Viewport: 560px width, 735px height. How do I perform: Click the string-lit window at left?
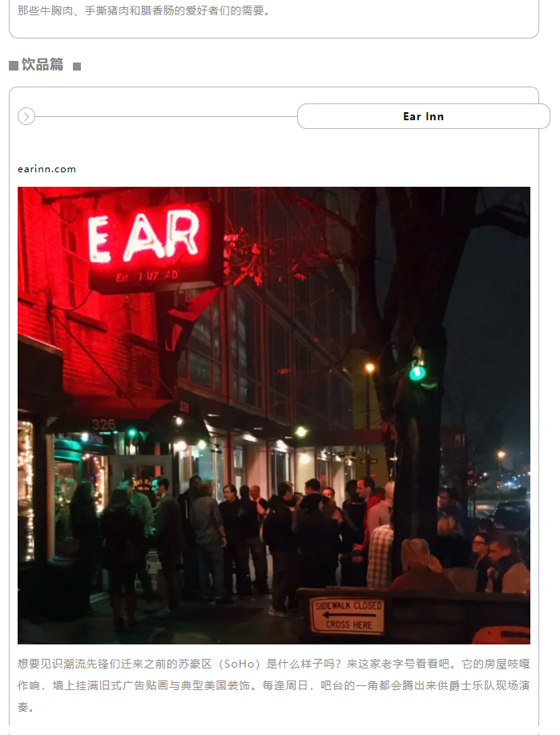point(26,490)
